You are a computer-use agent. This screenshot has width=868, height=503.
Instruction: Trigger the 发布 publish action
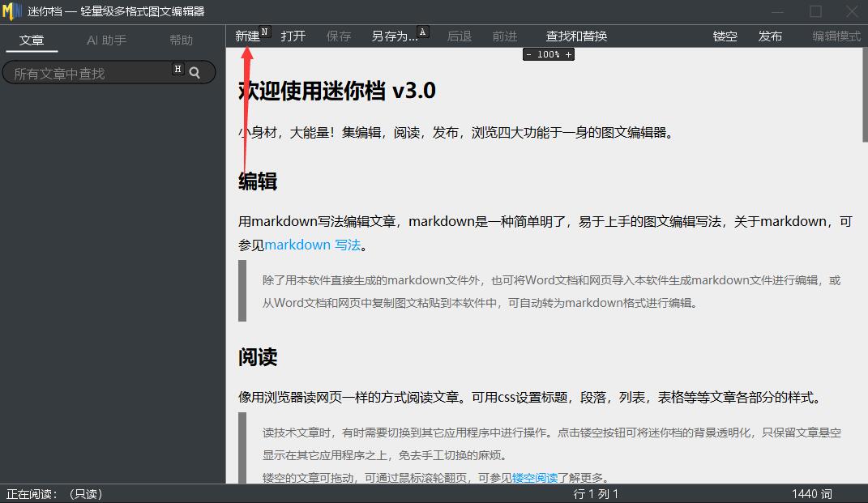pyautogui.click(x=770, y=36)
